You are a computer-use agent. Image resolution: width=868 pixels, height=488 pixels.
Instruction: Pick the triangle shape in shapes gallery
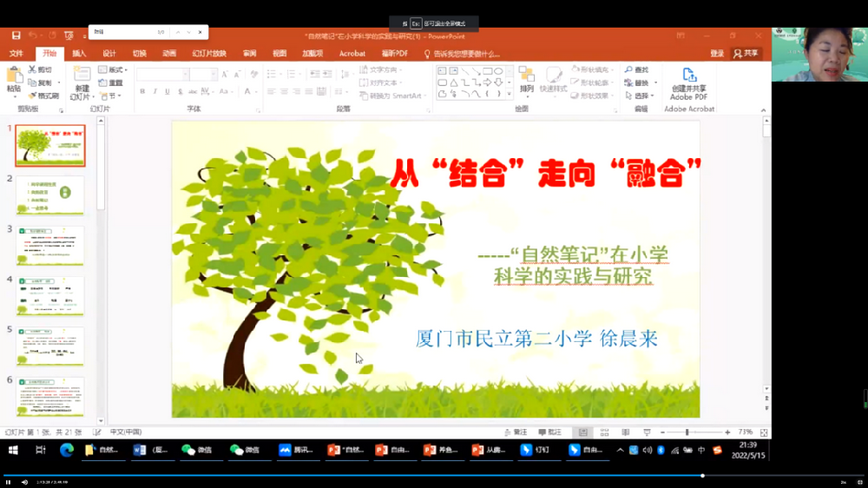tap(453, 82)
